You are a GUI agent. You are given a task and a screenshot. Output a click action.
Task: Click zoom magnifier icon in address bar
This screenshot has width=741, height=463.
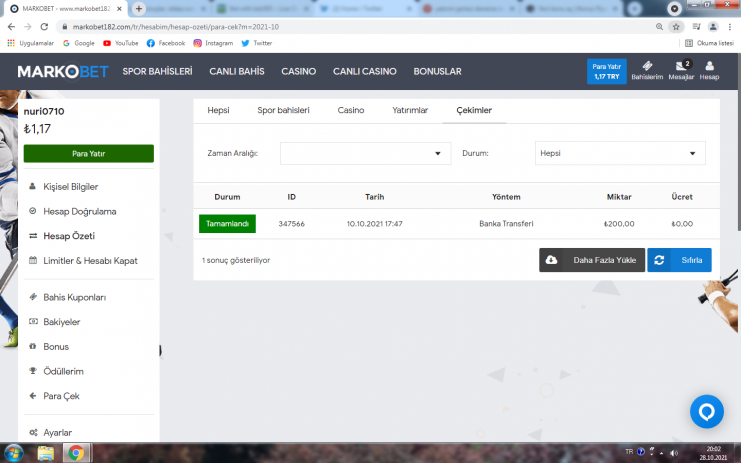tap(659, 27)
